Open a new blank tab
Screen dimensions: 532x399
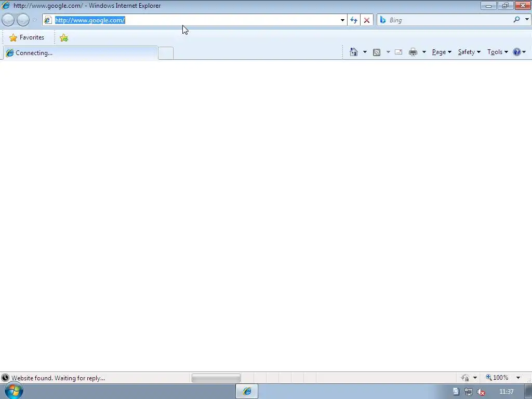(x=166, y=54)
